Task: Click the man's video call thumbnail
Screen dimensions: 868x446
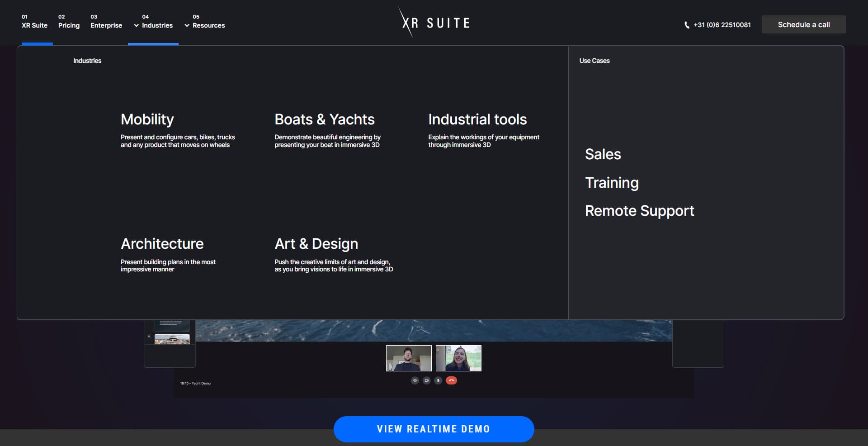Action: point(409,358)
